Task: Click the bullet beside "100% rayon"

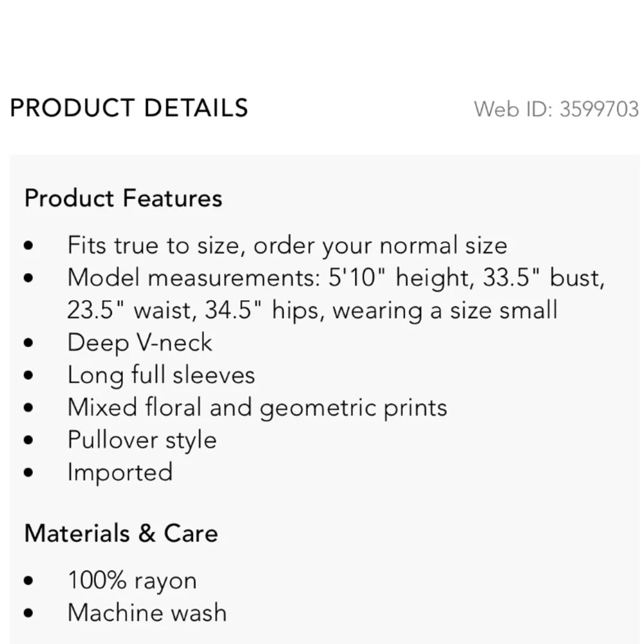Action: click(28, 582)
